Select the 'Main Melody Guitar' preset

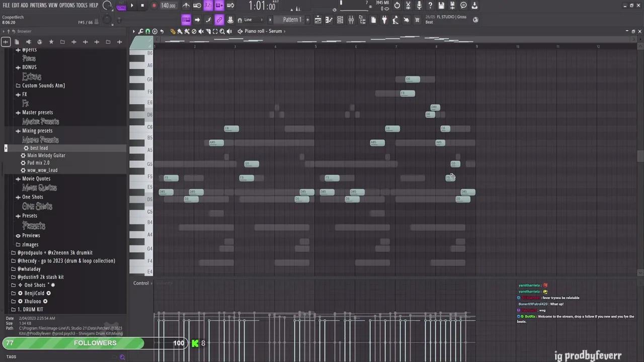coord(46,155)
